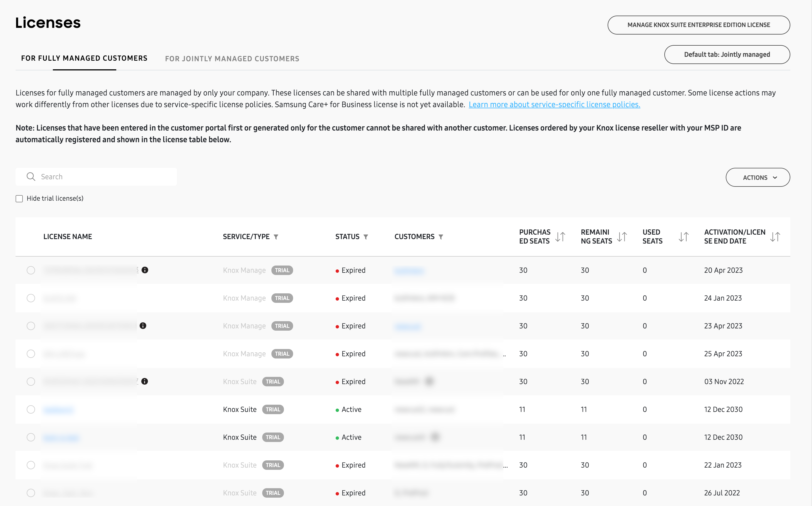Sort by Purchased Seats arrows
Screen dimensions: 812x506
560,237
